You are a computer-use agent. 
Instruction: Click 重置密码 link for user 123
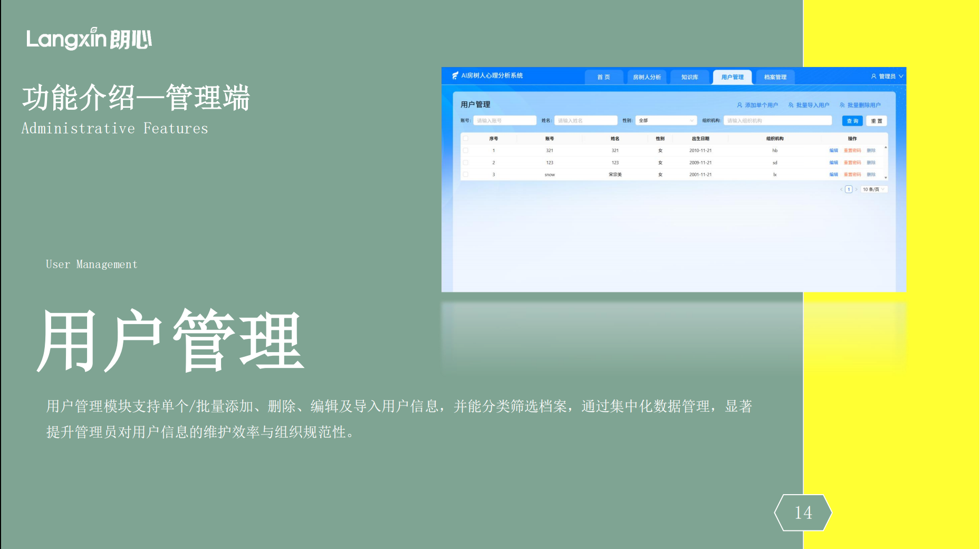tap(852, 163)
